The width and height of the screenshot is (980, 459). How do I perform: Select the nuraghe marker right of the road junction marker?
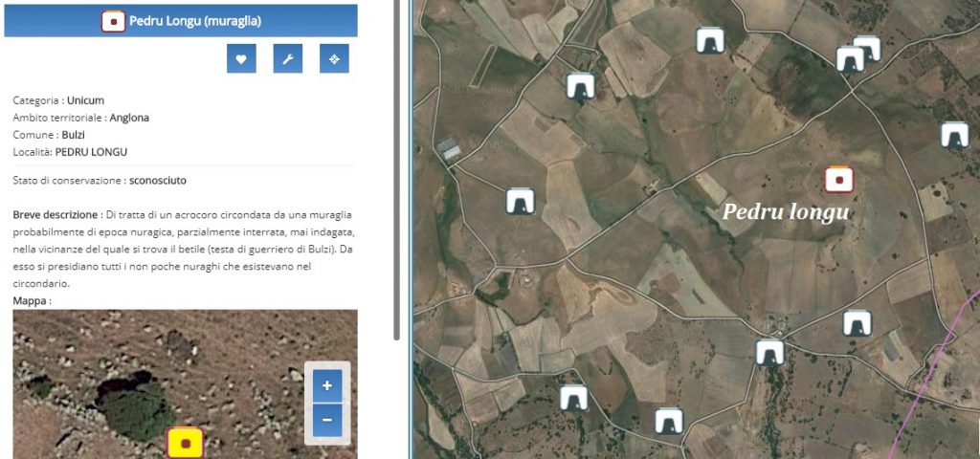pyautogui.click(x=857, y=323)
